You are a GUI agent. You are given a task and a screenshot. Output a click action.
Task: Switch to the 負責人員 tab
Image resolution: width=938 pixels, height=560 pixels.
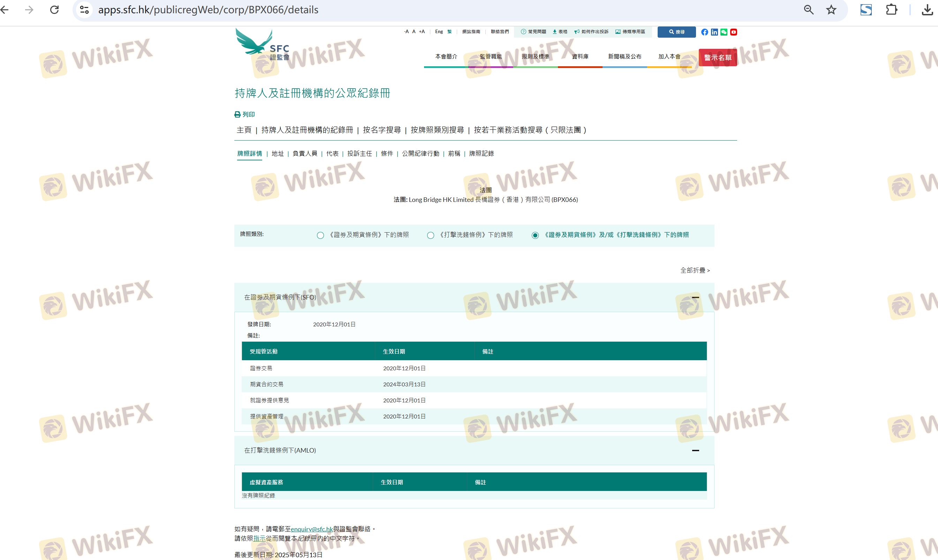(304, 153)
